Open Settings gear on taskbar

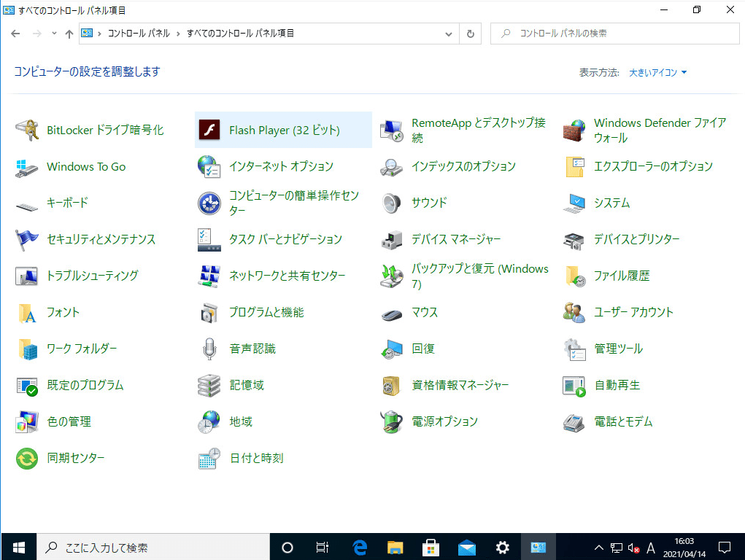click(x=502, y=548)
